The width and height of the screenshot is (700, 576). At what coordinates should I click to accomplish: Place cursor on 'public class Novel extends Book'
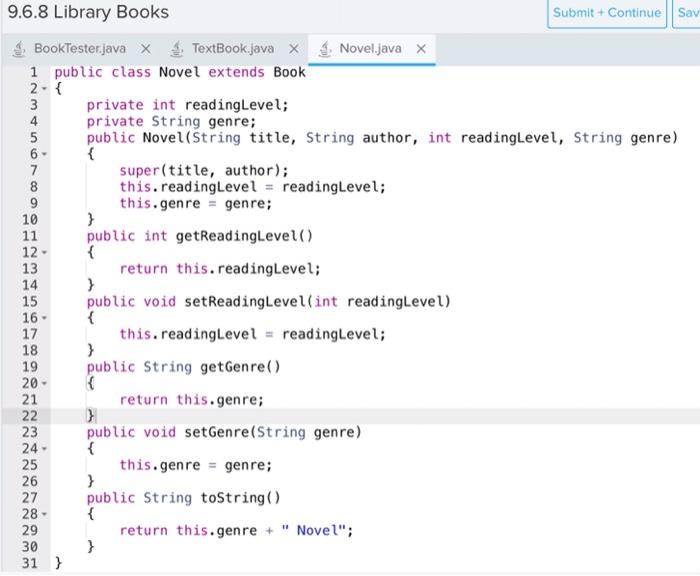(x=180, y=72)
